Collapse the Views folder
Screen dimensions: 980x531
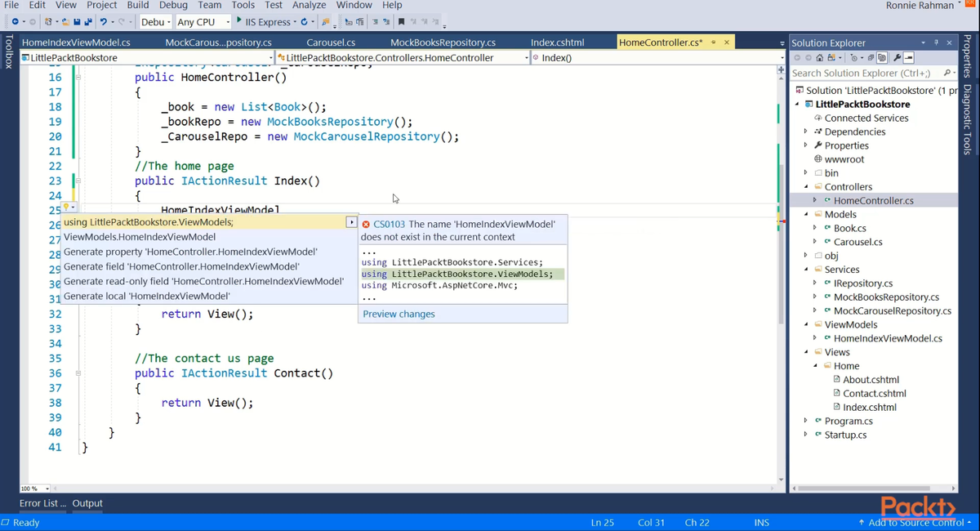click(805, 352)
